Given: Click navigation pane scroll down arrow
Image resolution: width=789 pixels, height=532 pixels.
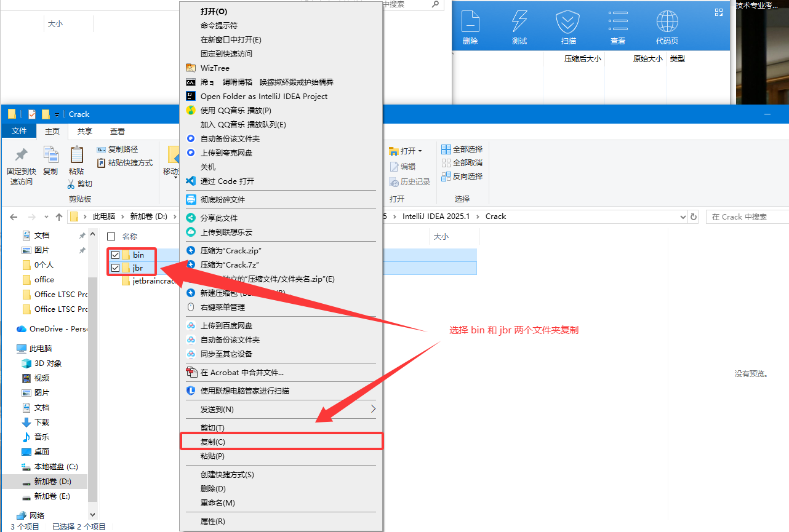Looking at the screenshot, I should [x=93, y=514].
